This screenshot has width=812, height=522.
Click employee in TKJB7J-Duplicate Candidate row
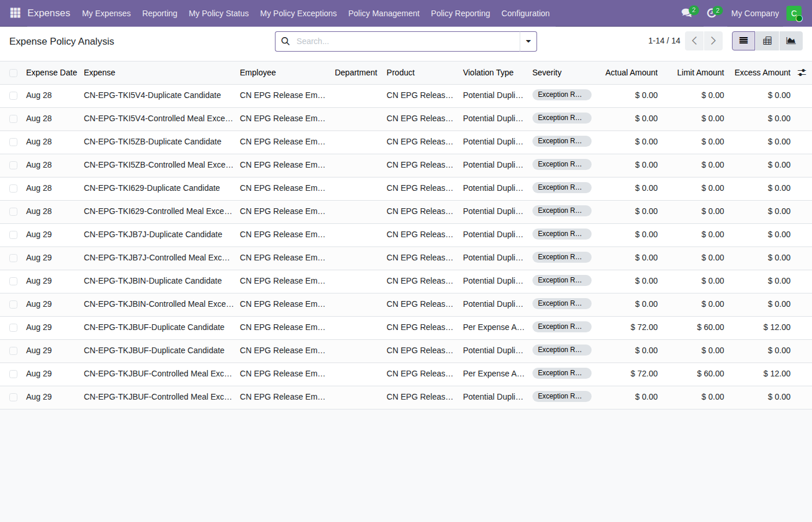point(282,234)
